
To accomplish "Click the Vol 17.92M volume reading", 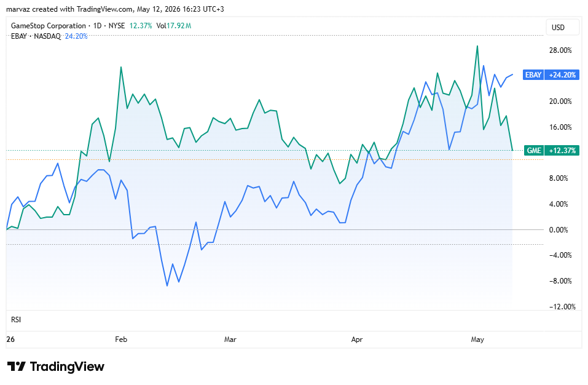I will [x=174, y=25].
